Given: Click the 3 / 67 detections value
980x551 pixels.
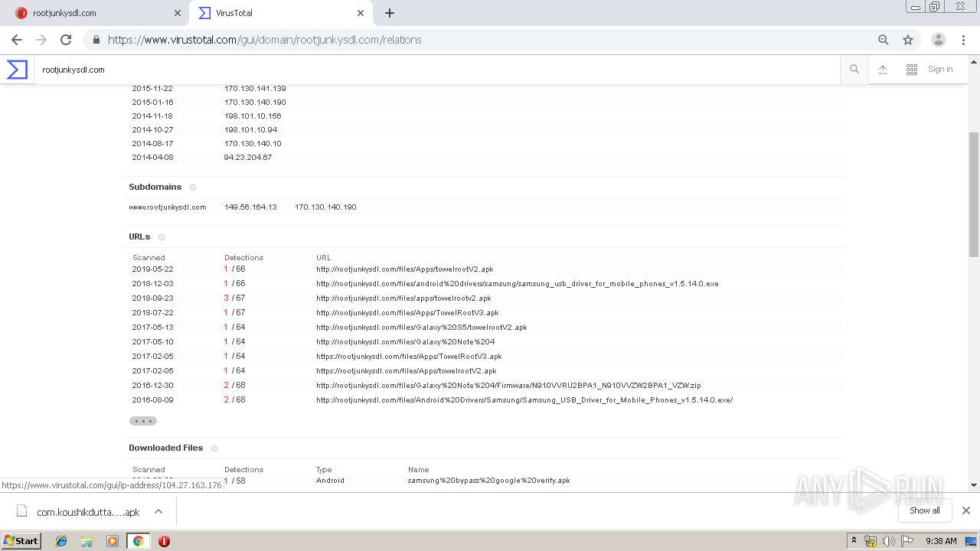Looking at the screenshot, I should click(x=234, y=298).
